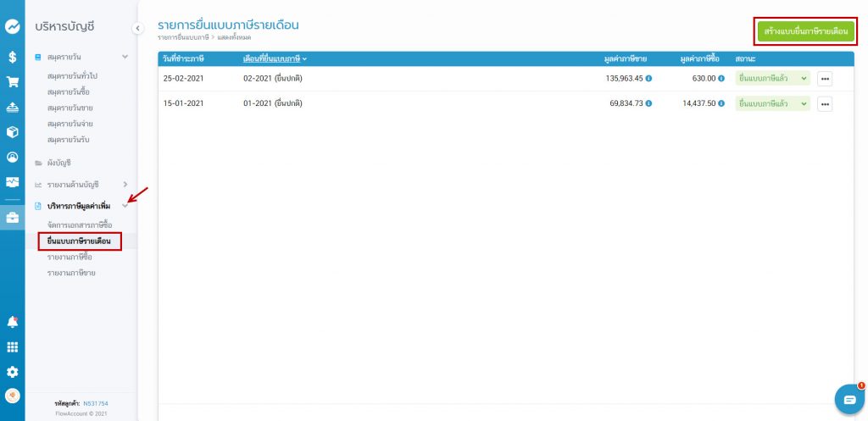Open the notifications bell icon
Screen dimensions: 868x421
(x=12, y=322)
